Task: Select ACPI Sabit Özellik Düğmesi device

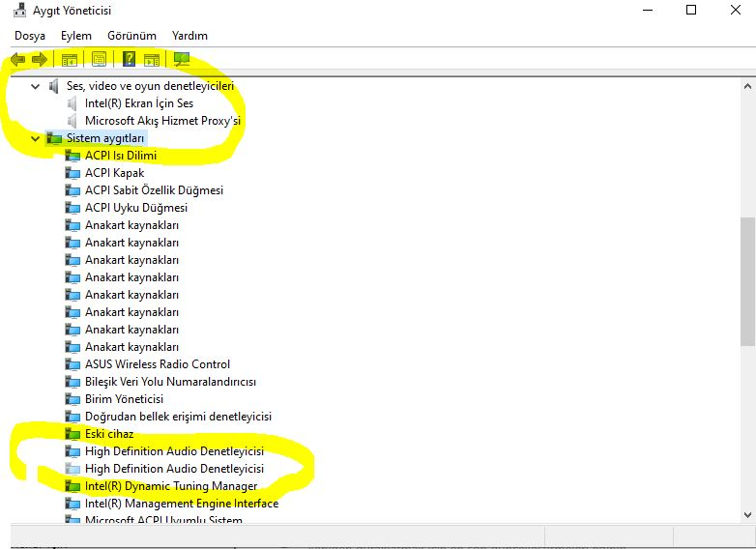Action: (154, 190)
